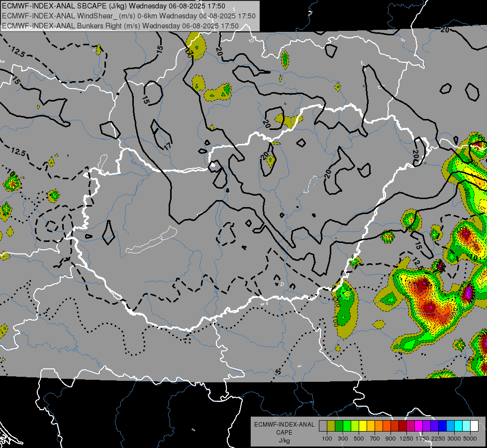487x448 pixels.
Task: Click the CAPE label in the legend
Action: coord(284,432)
